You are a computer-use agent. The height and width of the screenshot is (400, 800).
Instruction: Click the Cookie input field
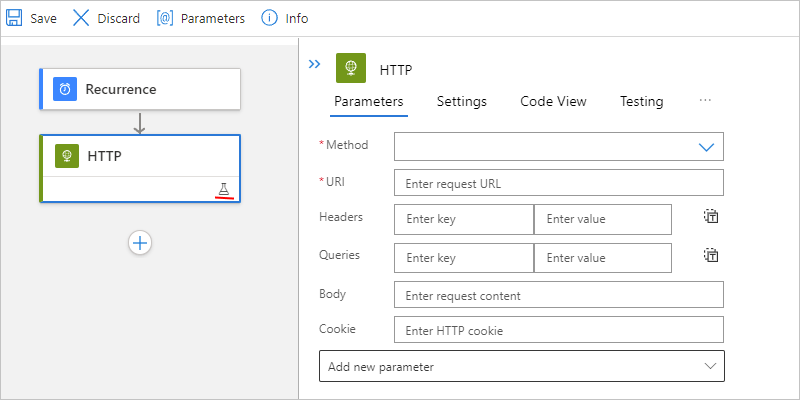point(559,330)
